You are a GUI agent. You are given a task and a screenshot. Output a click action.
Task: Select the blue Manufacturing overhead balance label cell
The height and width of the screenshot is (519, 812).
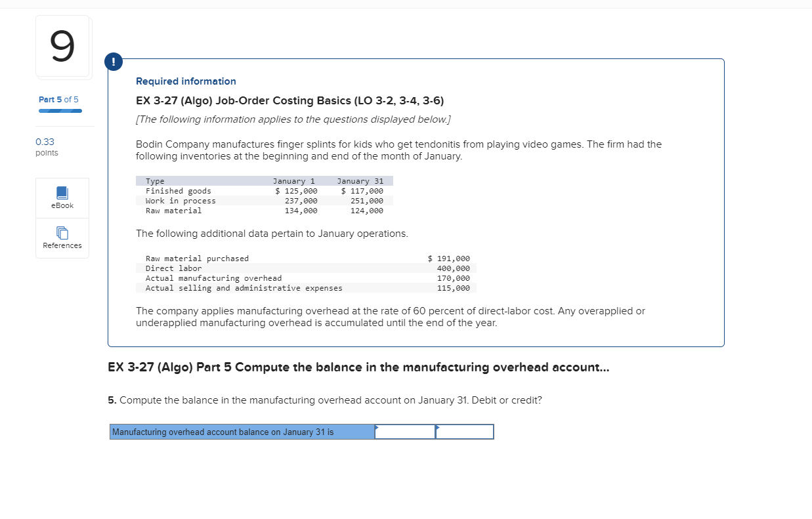point(242,432)
